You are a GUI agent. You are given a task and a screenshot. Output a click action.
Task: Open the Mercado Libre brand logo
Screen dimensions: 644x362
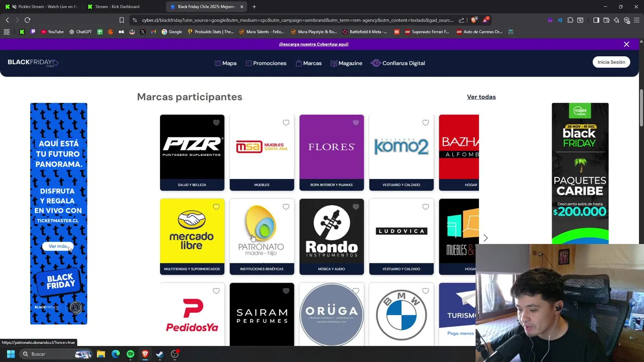pyautogui.click(x=192, y=231)
